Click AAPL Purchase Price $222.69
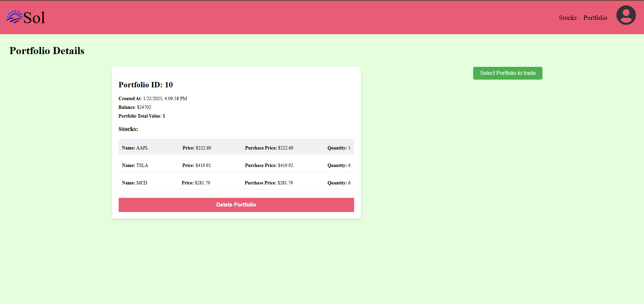The height and width of the screenshot is (304, 644). (269, 148)
